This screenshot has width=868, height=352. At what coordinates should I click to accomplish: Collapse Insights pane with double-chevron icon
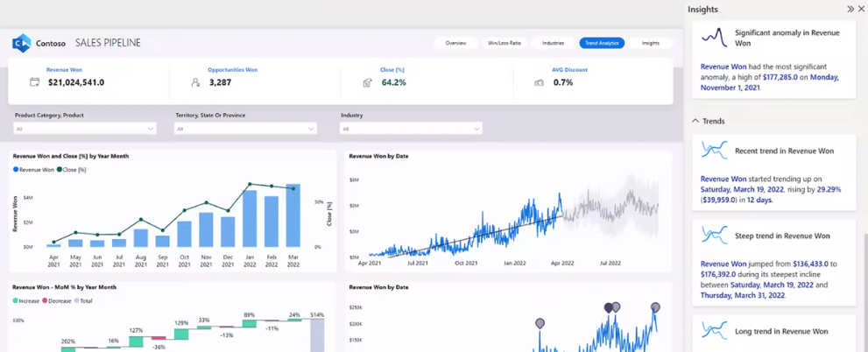850,9
